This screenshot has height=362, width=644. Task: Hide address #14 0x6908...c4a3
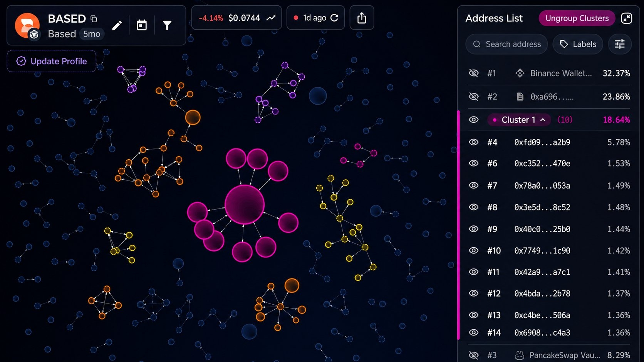coord(473,332)
